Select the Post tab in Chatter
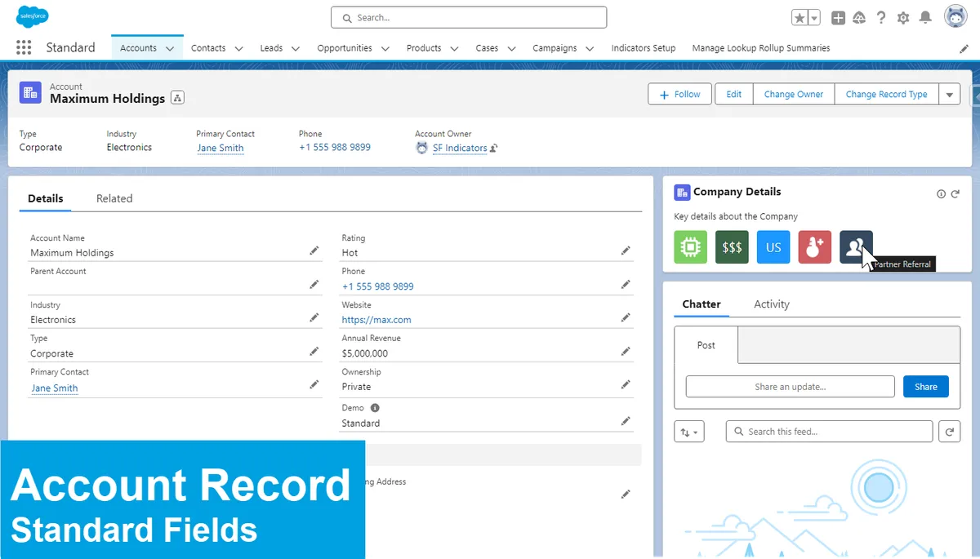Viewport: 980px width, 559px height. (x=706, y=345)
